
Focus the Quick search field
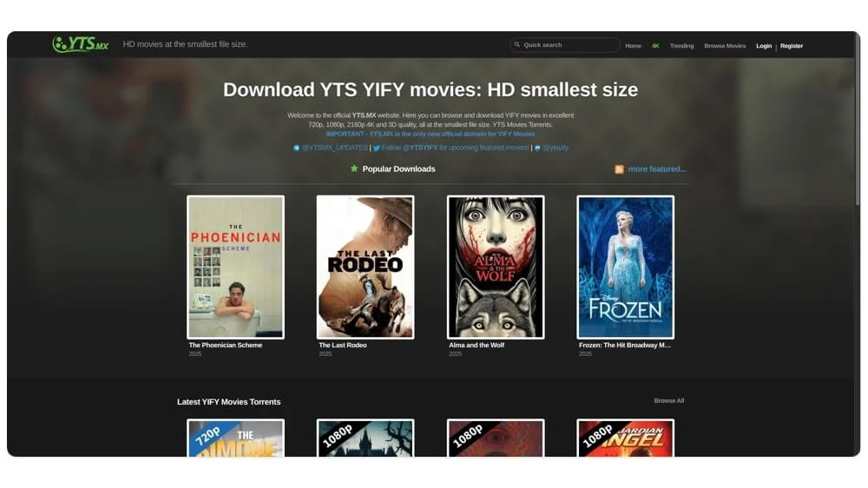[565, 45]
